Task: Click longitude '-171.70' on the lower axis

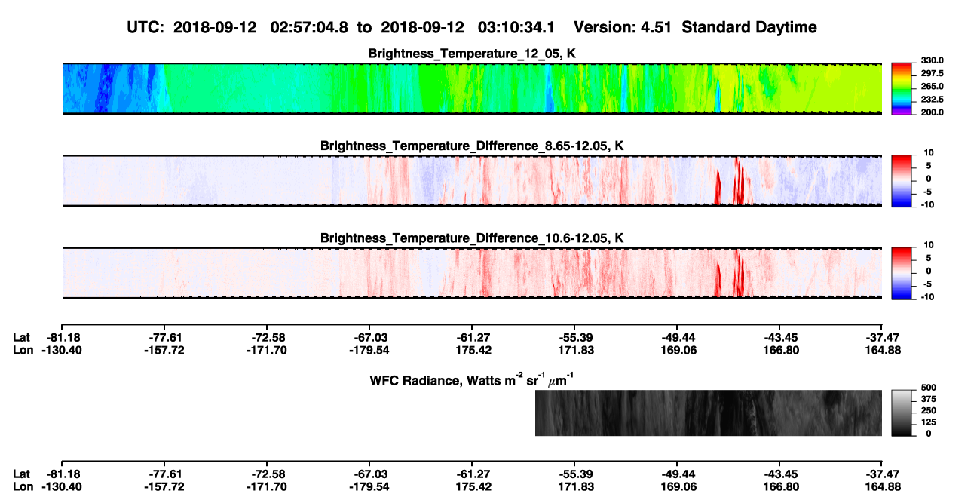Action: click(x=266, y=486)
